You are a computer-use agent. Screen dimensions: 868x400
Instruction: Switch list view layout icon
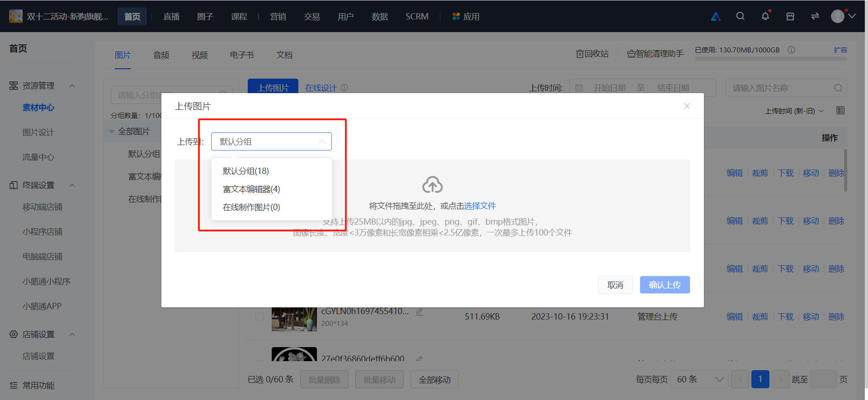(x=840, y=110)
